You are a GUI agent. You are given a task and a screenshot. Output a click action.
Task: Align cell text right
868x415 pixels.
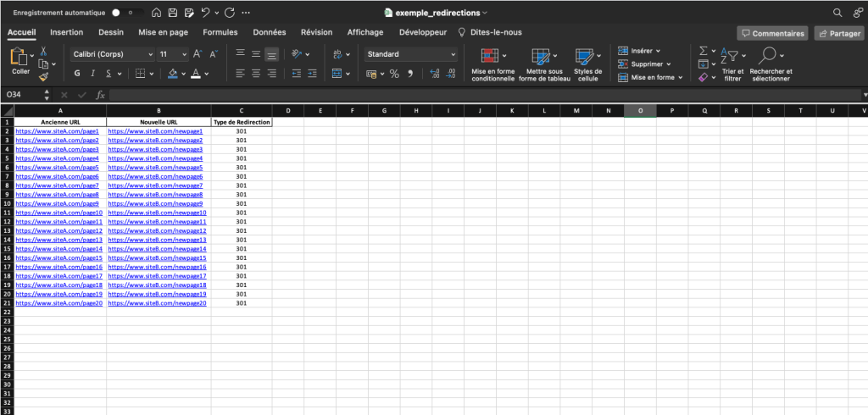271,73
